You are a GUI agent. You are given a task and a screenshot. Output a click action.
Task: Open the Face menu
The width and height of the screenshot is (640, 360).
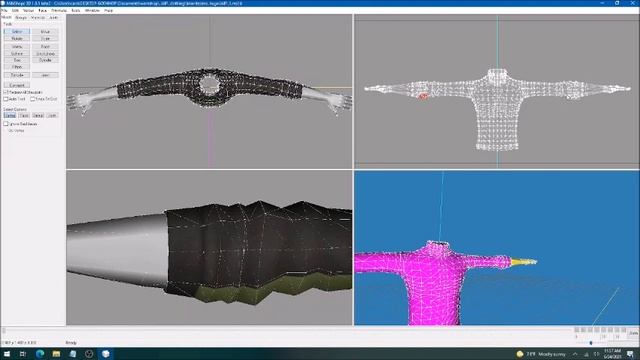pos(42,10)
